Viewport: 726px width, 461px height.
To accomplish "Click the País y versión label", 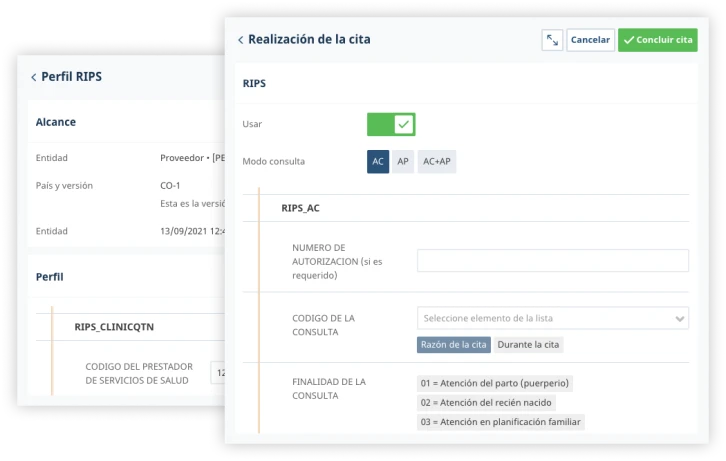I will (64, 186).
